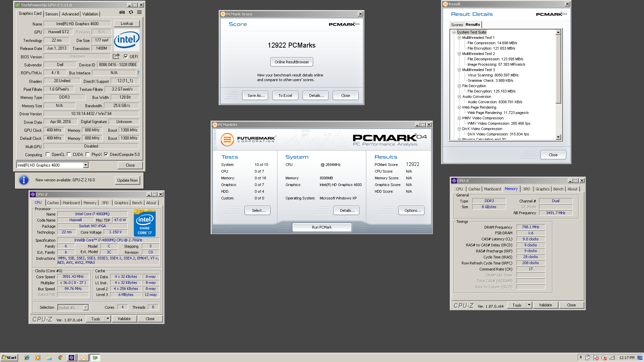Click Run PCMark button
This screenshot has height=362, width=644.
click(322, 227)
